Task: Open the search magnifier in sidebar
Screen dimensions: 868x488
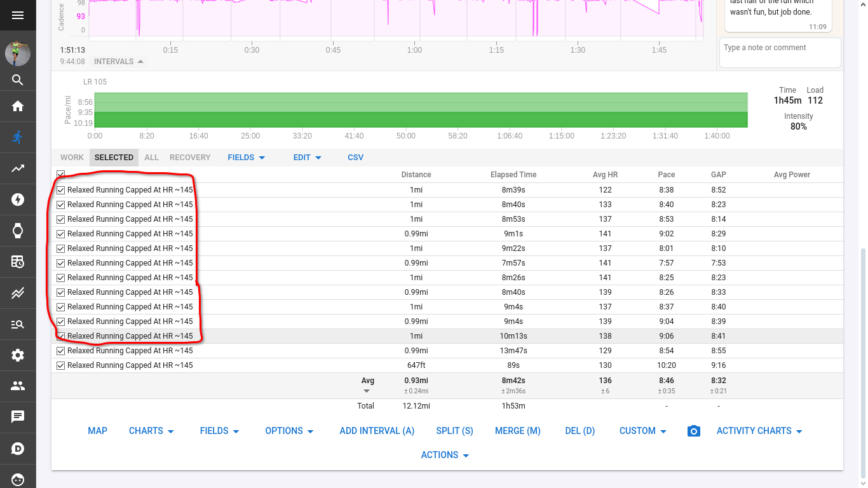Action: point(17,79)
